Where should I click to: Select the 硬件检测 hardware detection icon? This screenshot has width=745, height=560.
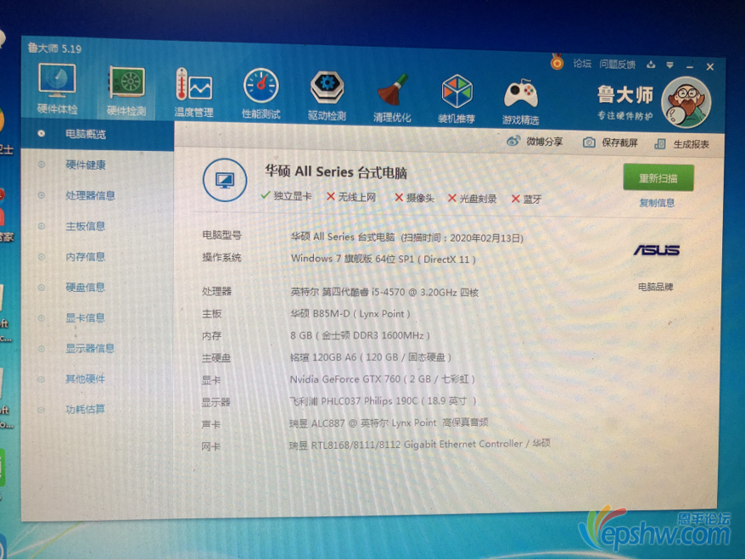126,90
